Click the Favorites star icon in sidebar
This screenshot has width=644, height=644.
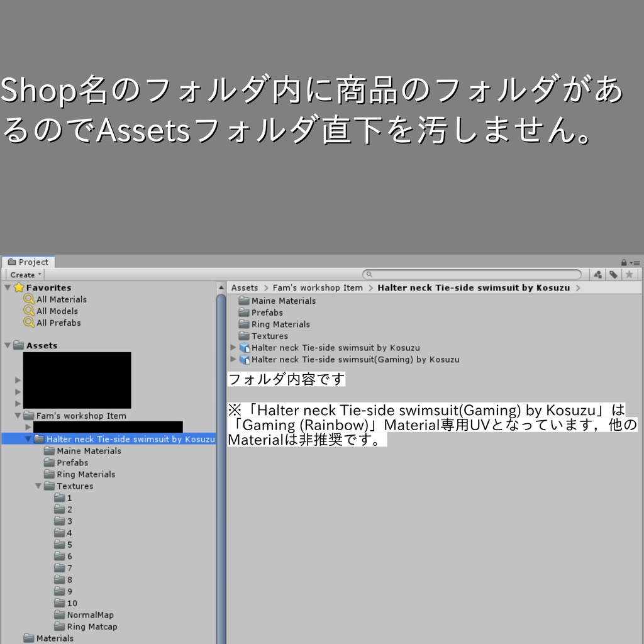coord(18,287)
